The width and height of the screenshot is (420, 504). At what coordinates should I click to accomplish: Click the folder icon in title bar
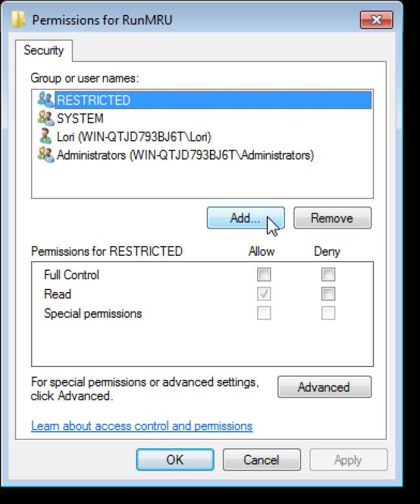click(x=20, y=20)
